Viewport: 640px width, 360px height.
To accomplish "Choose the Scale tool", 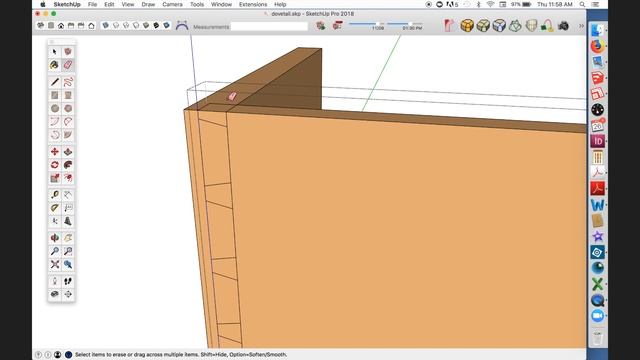I will pyautogui.click(x=55, y=178).
